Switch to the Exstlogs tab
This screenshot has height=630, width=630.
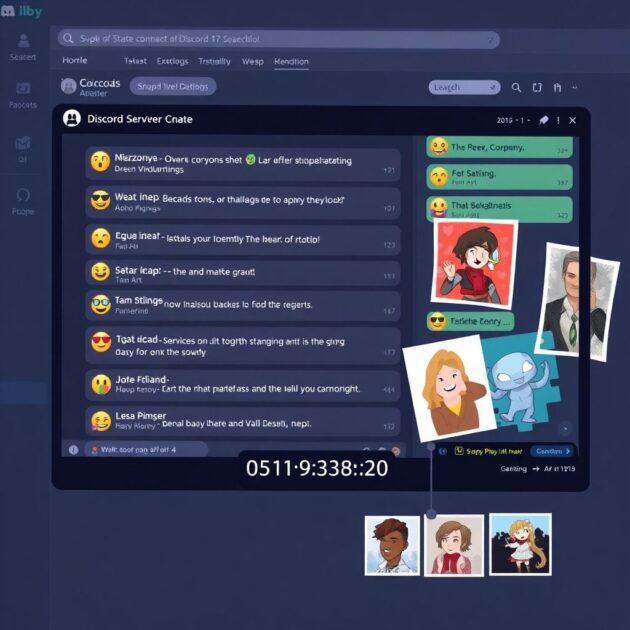[172, 61]
